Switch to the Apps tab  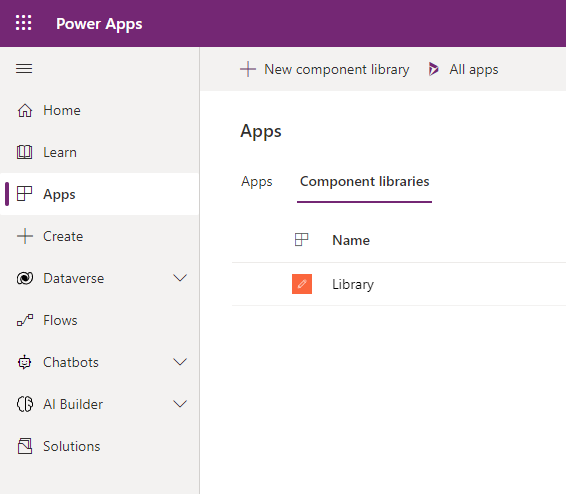click(x=257, y=182)
